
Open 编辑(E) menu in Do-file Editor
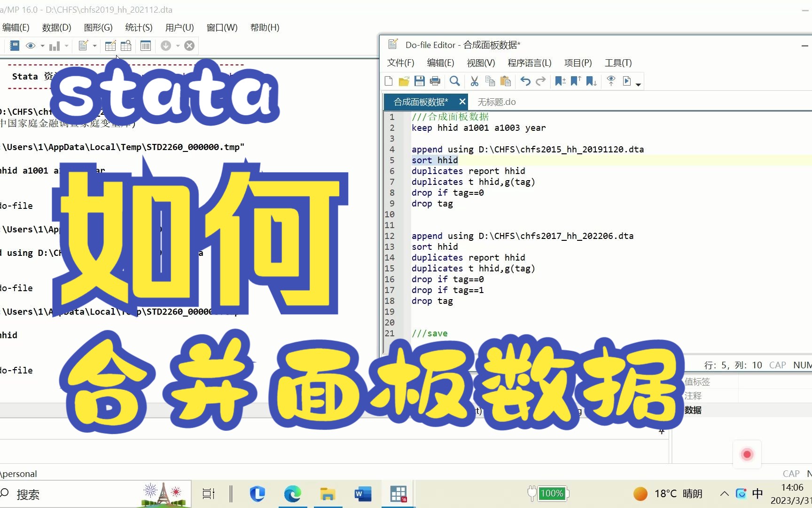click(x=440, y=63)
